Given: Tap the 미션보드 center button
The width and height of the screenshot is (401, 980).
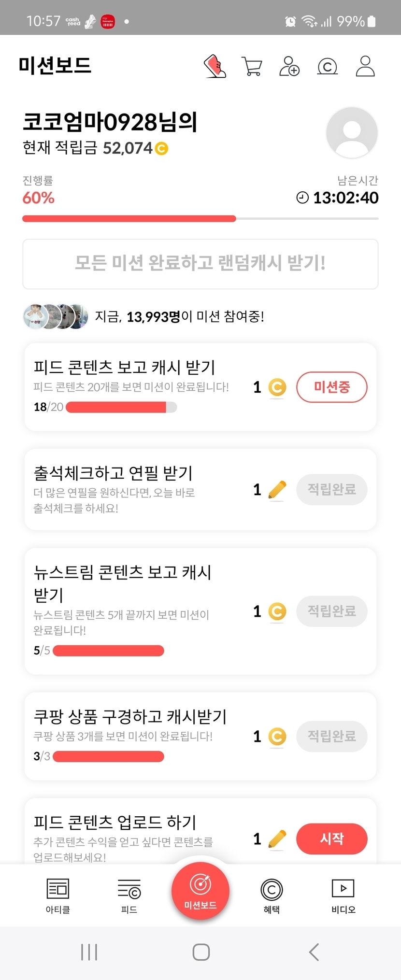Looking at the screenshot, I should point(200,891).
